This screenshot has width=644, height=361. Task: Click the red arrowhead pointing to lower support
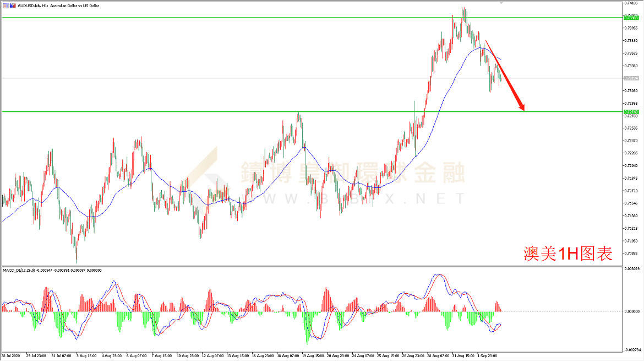pos(522,107)
